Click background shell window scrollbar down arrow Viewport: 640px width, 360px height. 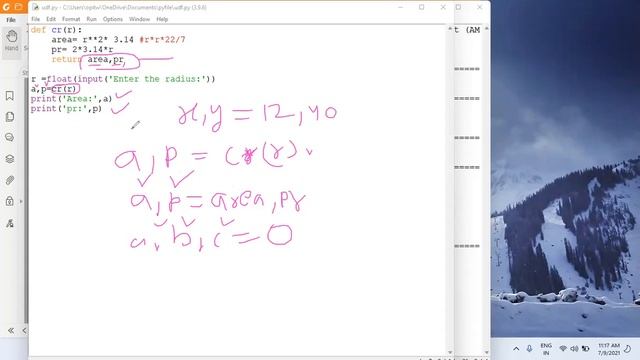point(487,352)
